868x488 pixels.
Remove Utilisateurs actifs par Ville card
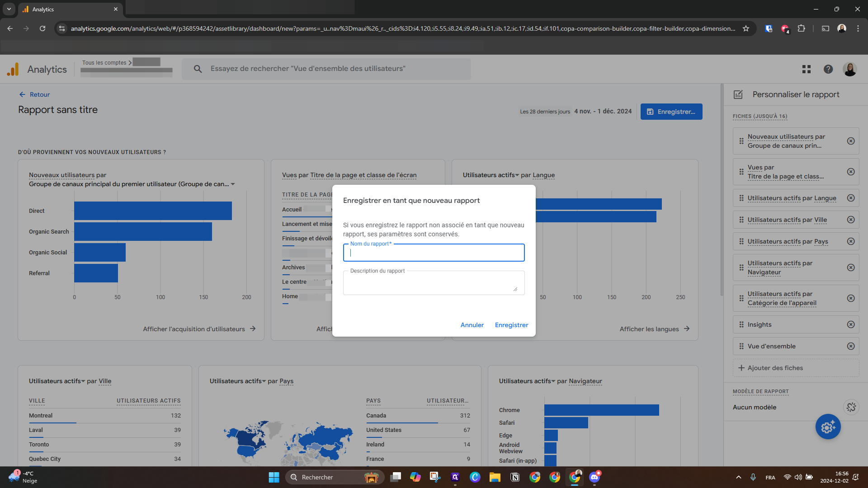tap(851, 220)
